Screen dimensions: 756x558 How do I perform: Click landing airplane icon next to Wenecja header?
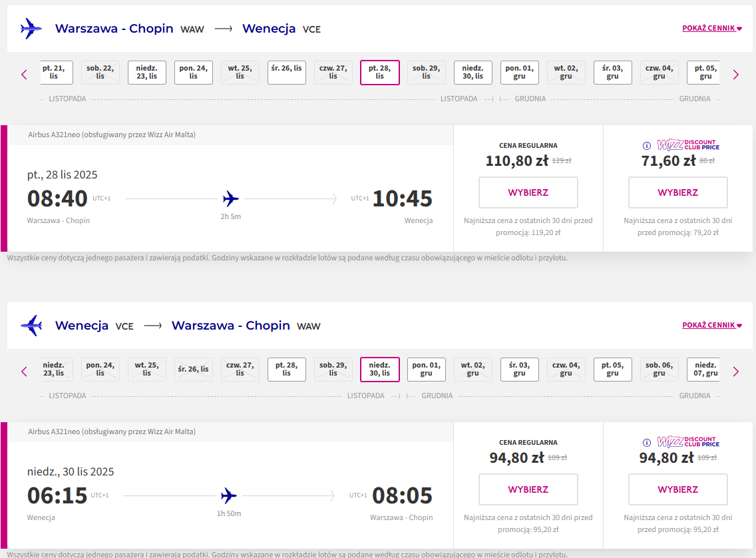pos(31,326)
